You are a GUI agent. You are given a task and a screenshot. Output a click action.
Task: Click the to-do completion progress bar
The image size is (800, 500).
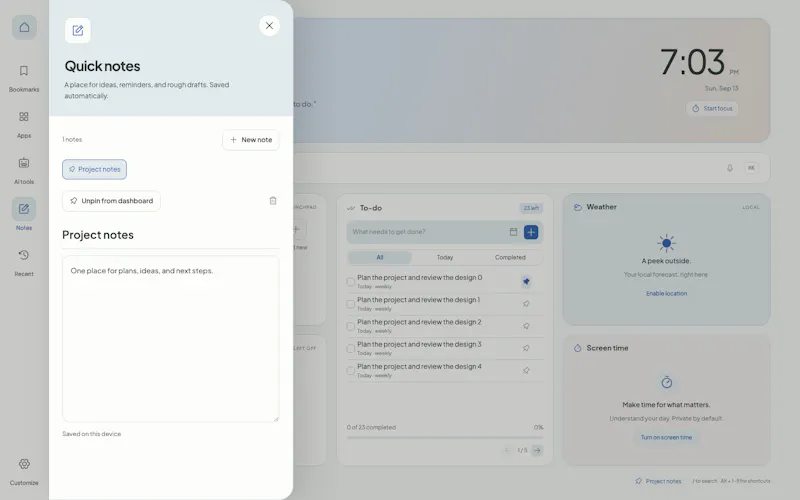[x=445, y=438]
